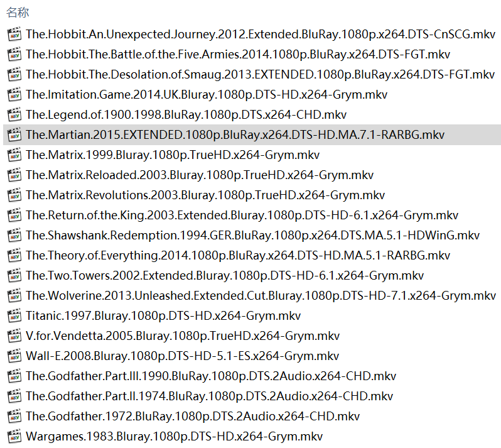Click MKV icon of The.Matrix.1999 file
Image resolution: width=501 pixels, height=448 pixels.
click(14, 155)
